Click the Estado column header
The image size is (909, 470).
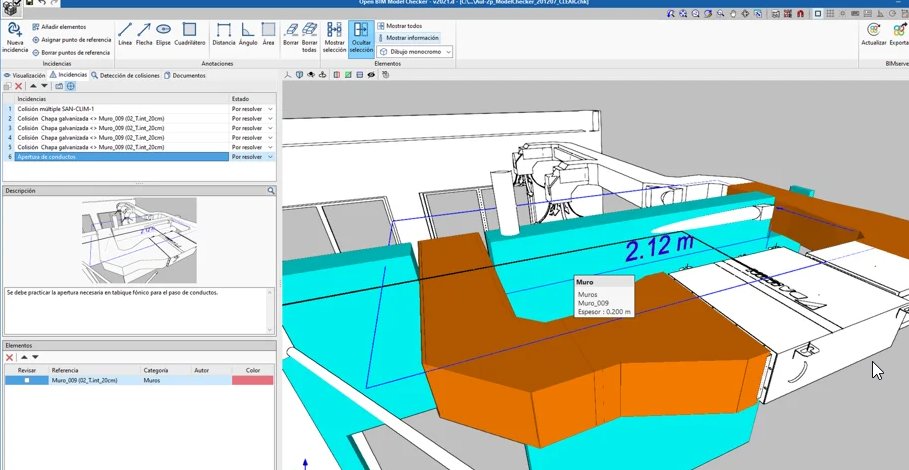coord(252,99)
